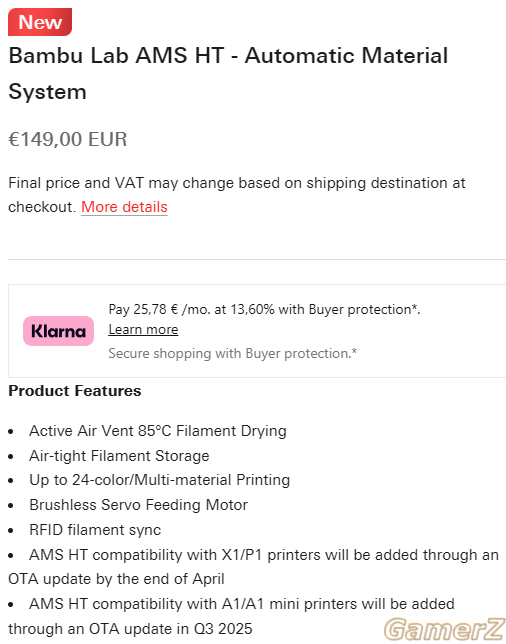Click the Air-tight Filament Storage feature
Viewport: 506px width, 644px height.
(x=119, y=456)
